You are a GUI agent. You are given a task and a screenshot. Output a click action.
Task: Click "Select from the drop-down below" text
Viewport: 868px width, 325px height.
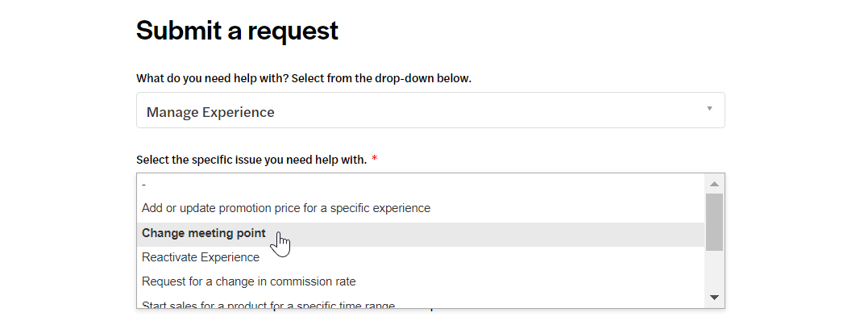point(381,78)
